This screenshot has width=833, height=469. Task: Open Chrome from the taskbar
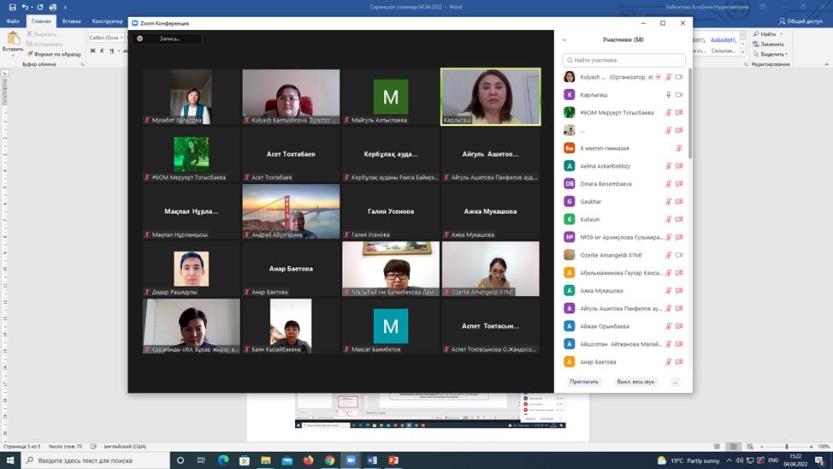pyautogui.click(x=329, y=461)
